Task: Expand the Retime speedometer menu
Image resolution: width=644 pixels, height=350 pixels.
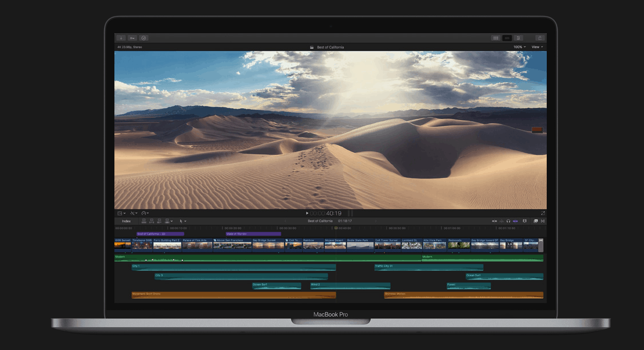Action: point(145,213)
